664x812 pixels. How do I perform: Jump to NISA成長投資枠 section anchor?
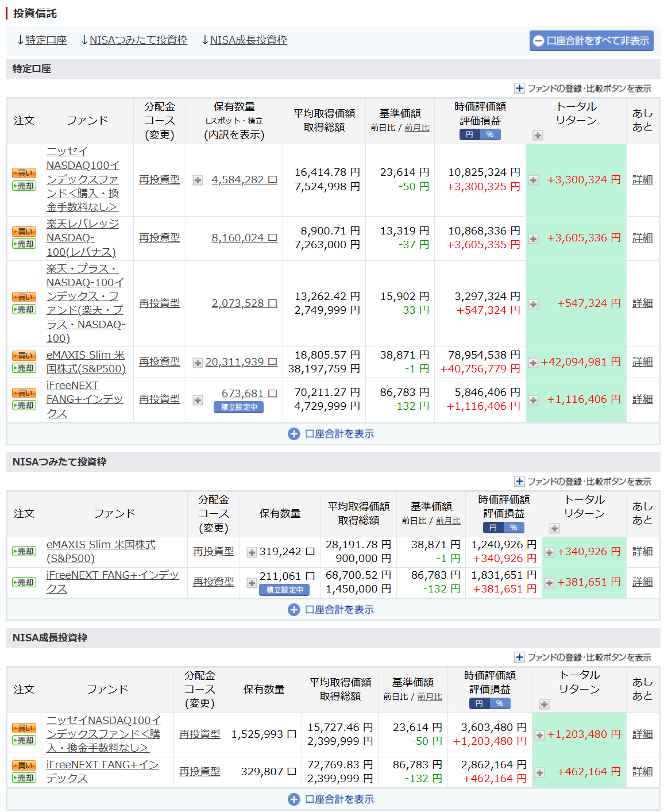(244, 40)
